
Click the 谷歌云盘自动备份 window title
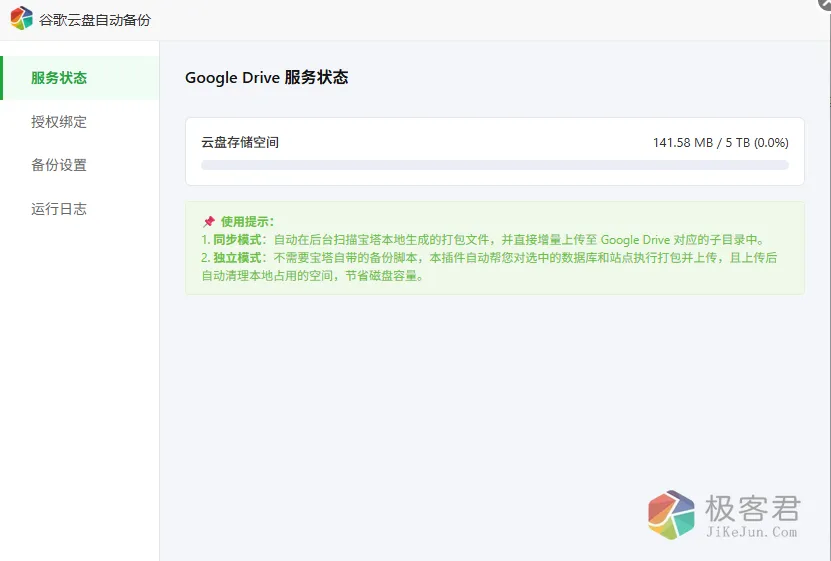[x=95, y=20]
